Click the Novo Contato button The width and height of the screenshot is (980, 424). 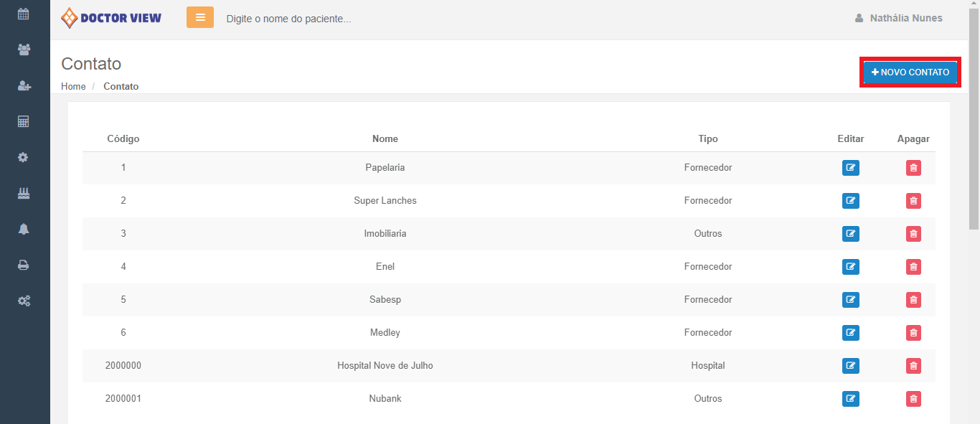tap(910, 72)
